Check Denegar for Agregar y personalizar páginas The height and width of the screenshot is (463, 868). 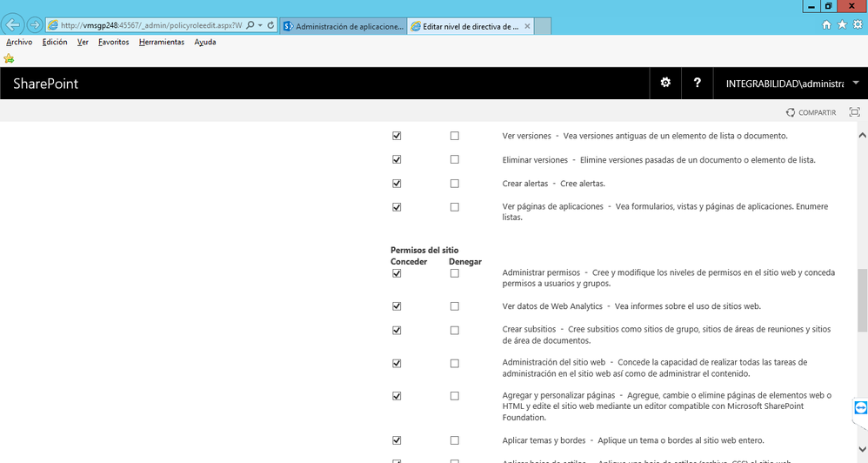pos(455,397)
